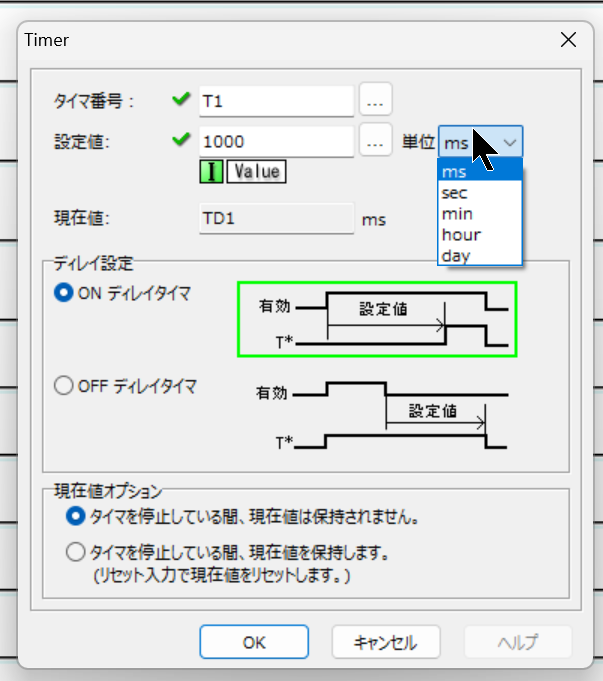This screenshot has height=681, width=603.
Task: Collapse the 単位 unit combo box
Action: pos(480,142)
